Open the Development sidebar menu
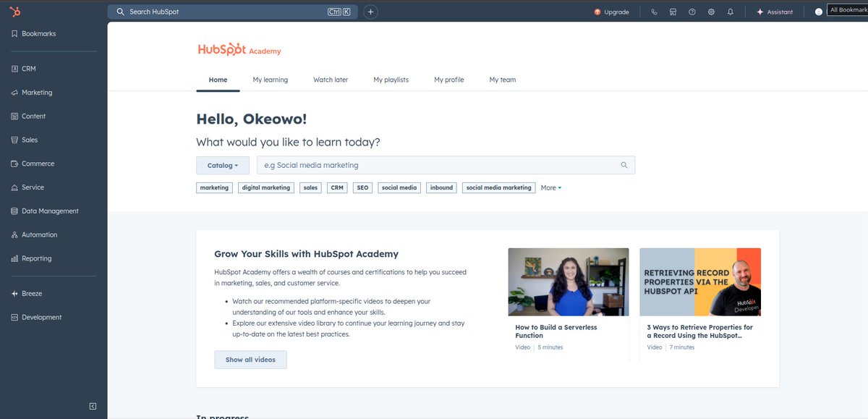868x419 pixels. pyautogui.click(x=37, y=318)
